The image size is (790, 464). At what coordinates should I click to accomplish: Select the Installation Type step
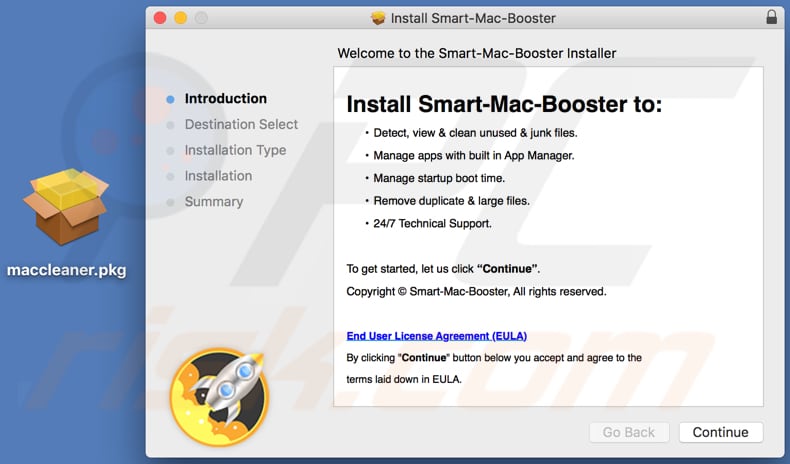click(235, 150)
